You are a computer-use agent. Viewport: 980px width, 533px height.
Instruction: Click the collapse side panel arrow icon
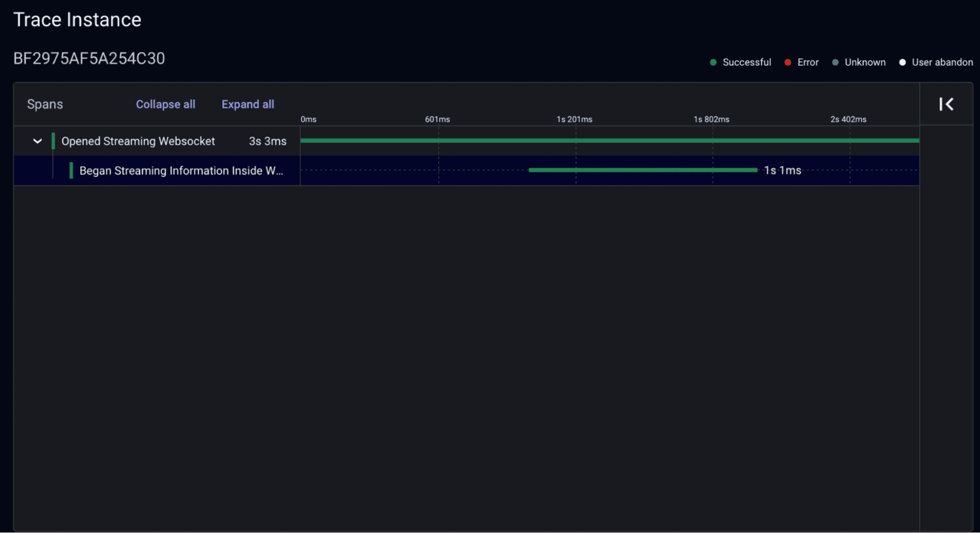tap(946, 104)
